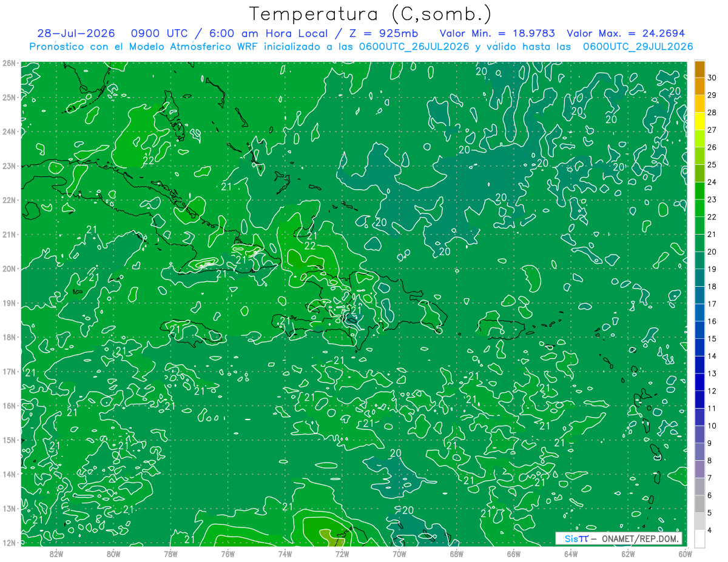The image size is (728, 562).
Task: Select the forecast date "28-Jul-2026"
Action: 77,34
